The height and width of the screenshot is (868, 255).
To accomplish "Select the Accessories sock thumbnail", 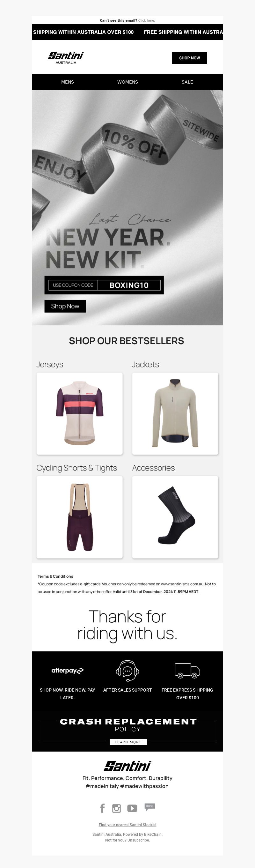I will pos(175,517).
